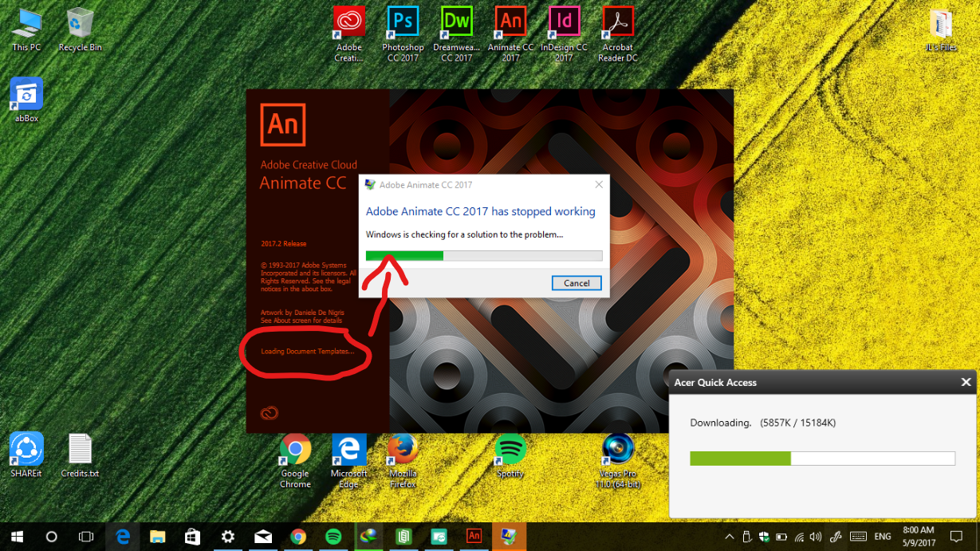980x551 pixels.
Task: Click the Windows solution-check progress bar
Action: [484, 256]
